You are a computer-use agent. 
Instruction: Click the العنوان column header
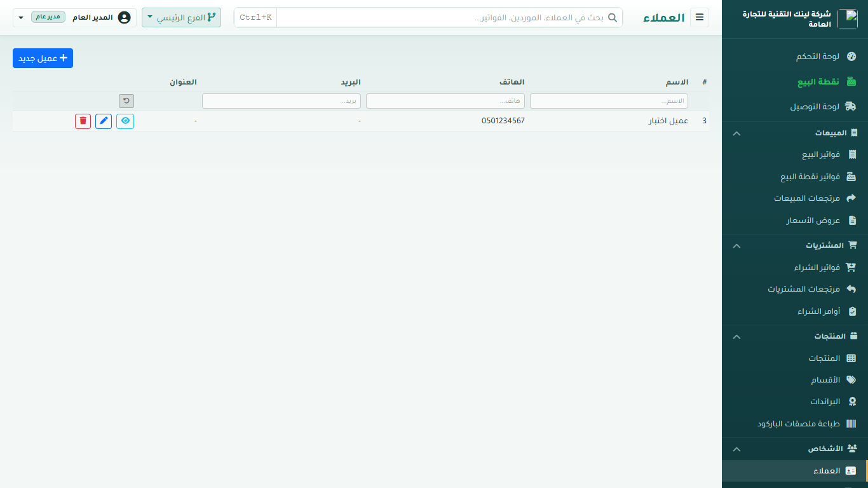(183, 83)
